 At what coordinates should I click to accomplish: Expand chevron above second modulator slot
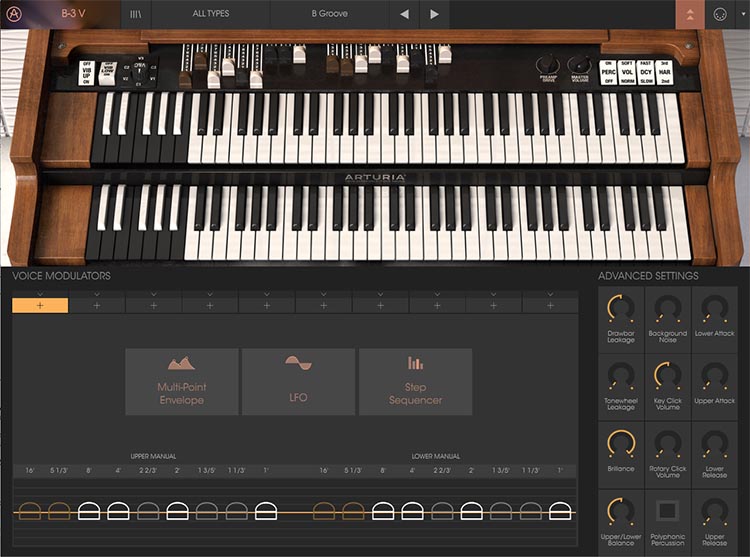tap(97, 294)
